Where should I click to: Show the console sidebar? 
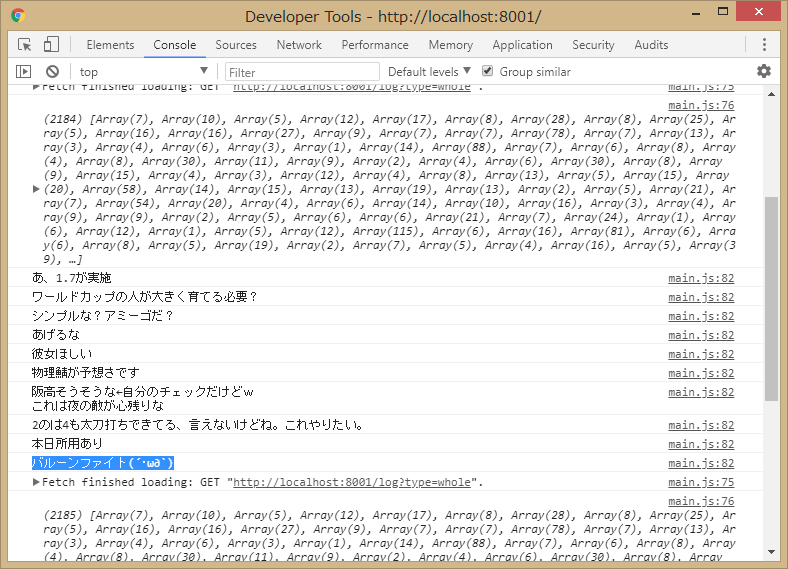pos(24,72)
